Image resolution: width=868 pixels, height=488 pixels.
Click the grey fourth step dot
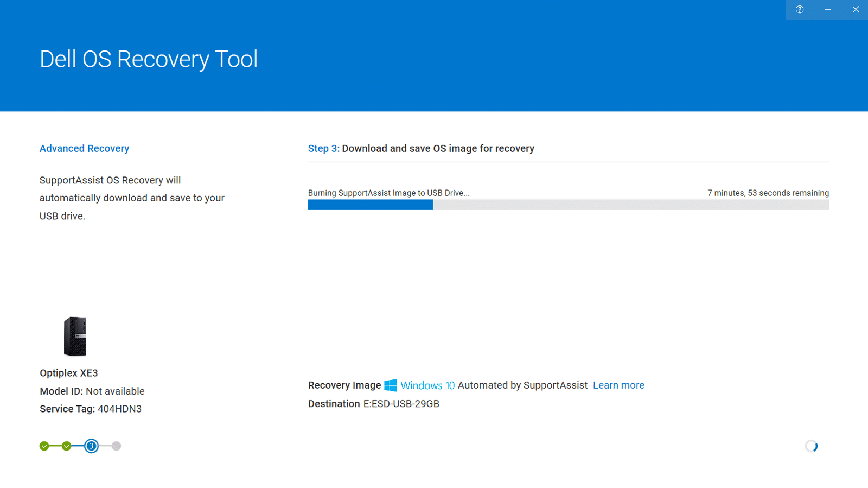pyautogui.click(x=116, y=446)
